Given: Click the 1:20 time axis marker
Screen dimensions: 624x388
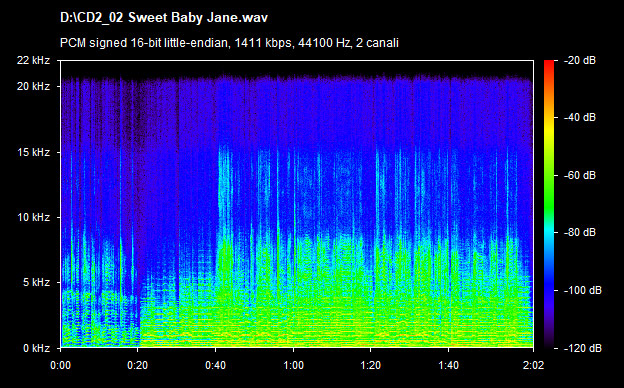Looking at the screenshot, I should click(x=370, y=365).
